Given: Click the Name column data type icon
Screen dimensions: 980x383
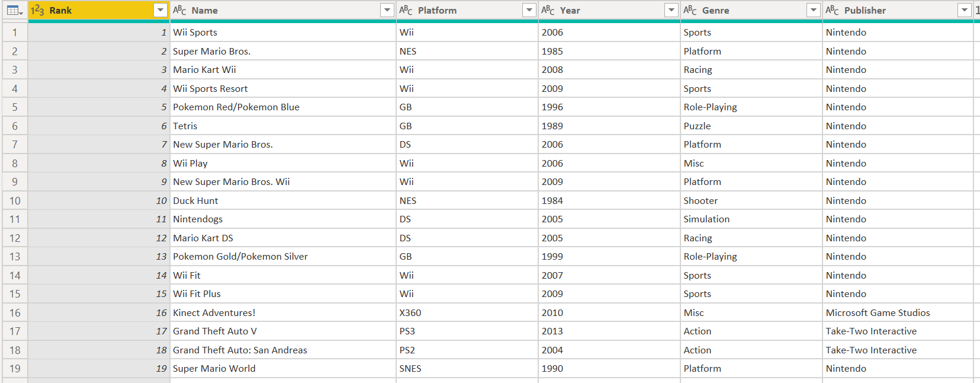Looking at the screenshot, I should click(179, 11).
